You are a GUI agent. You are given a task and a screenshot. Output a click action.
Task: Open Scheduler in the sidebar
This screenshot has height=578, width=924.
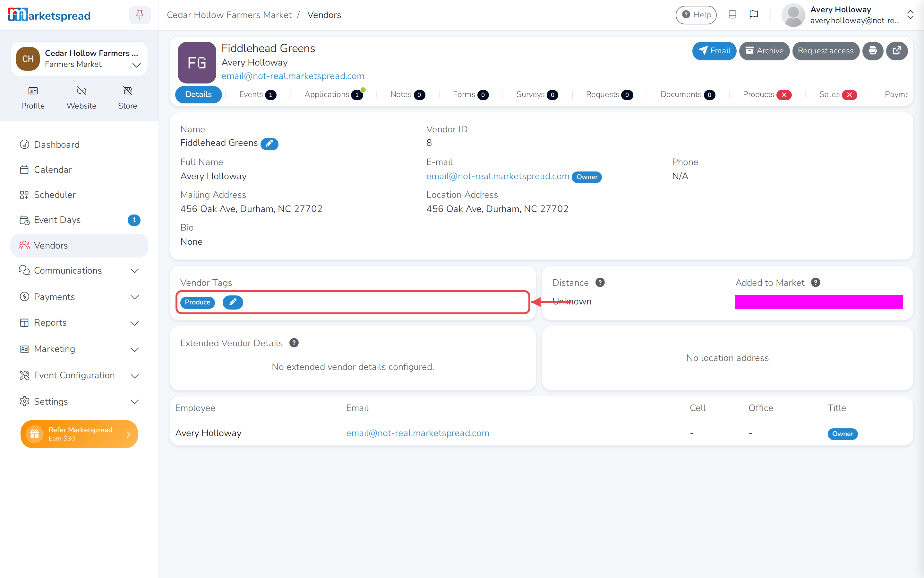tap(80, 195)
